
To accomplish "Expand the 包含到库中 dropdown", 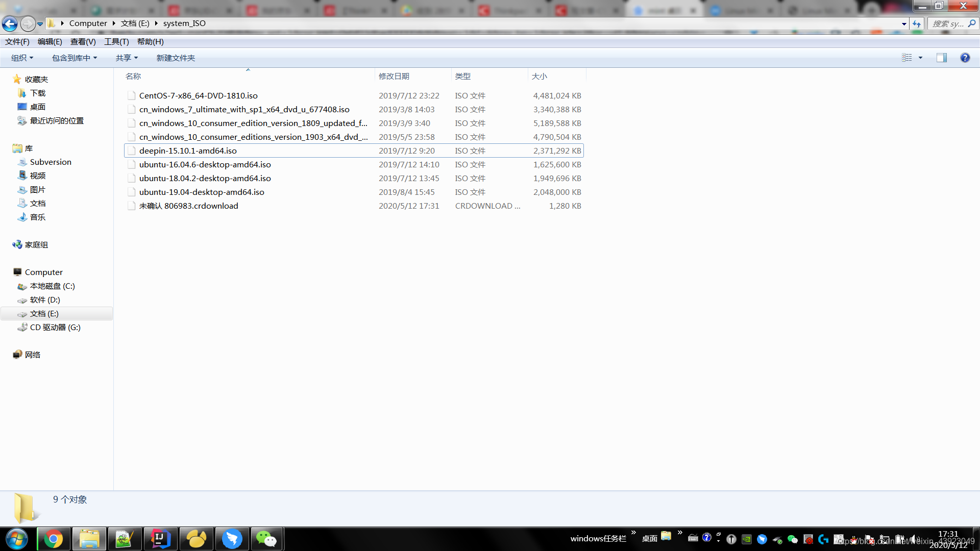I will point(74,58).
